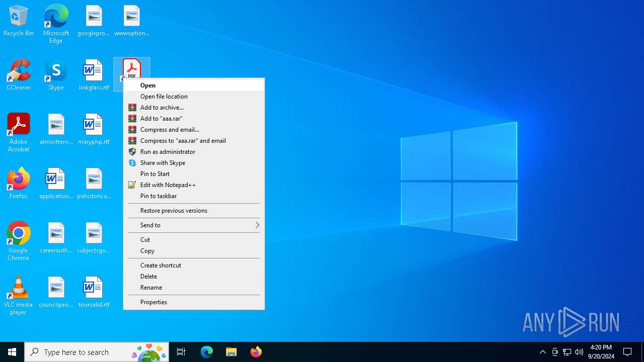Open Microsoft Edge from the taskbar

207,352
